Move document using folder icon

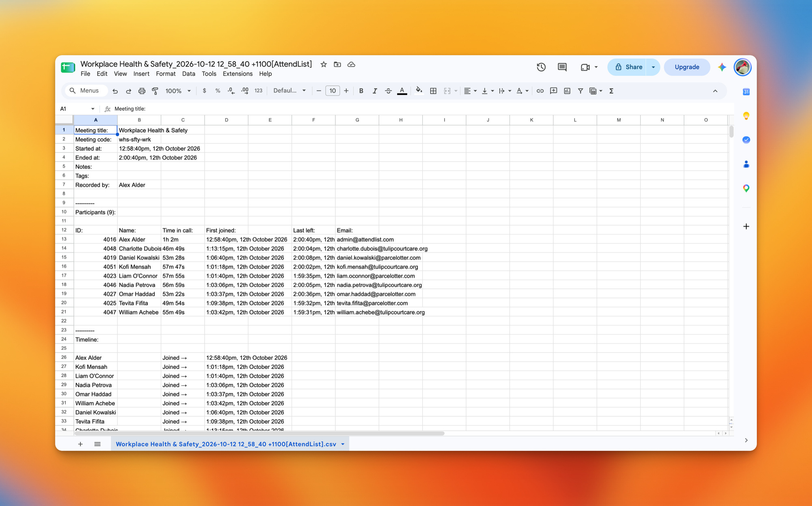point(337,64)
